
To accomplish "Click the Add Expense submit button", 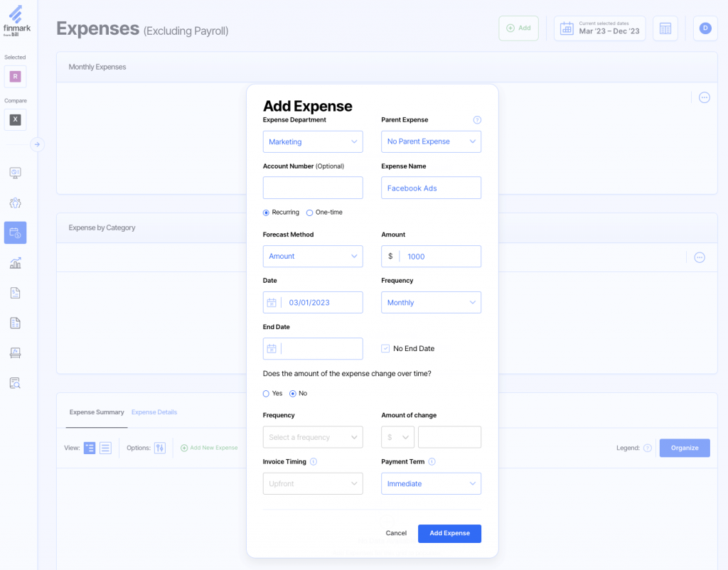I will coord(449,533).
